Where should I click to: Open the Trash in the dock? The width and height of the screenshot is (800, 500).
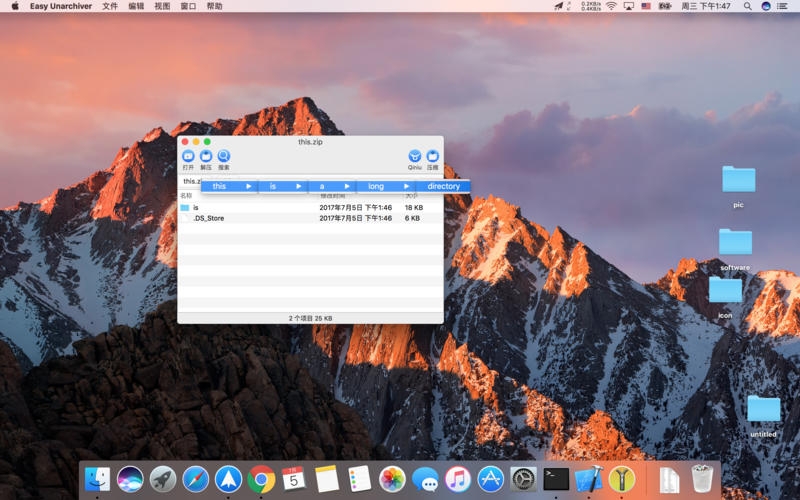tap(702, 479)
